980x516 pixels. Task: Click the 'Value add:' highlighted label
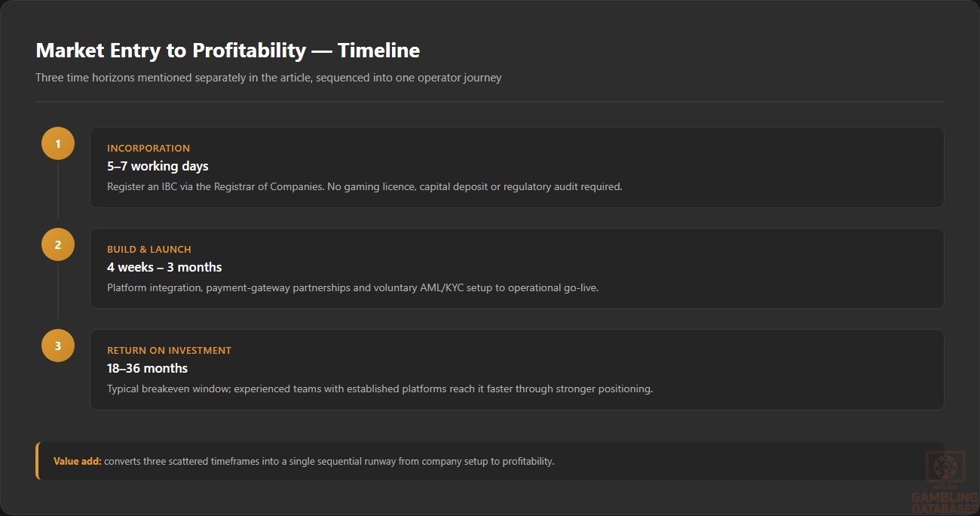[77, 461]
